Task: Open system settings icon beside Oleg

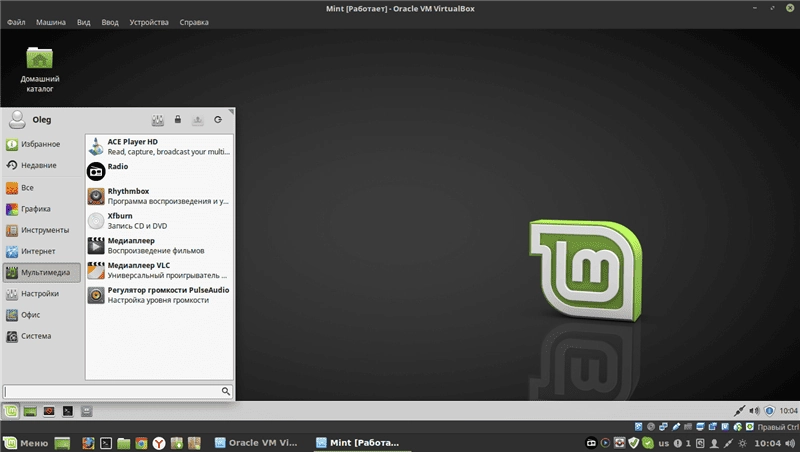Action: 158,120
